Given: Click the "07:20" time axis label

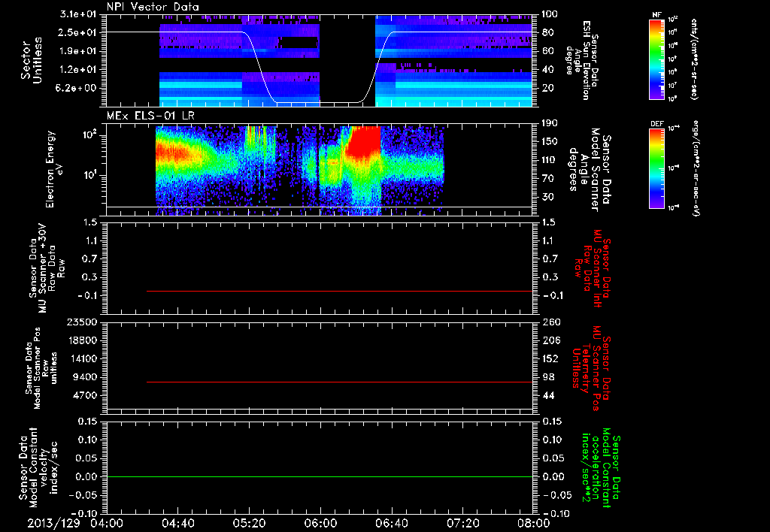Looking at the screenshot, I should coord(462,523).
